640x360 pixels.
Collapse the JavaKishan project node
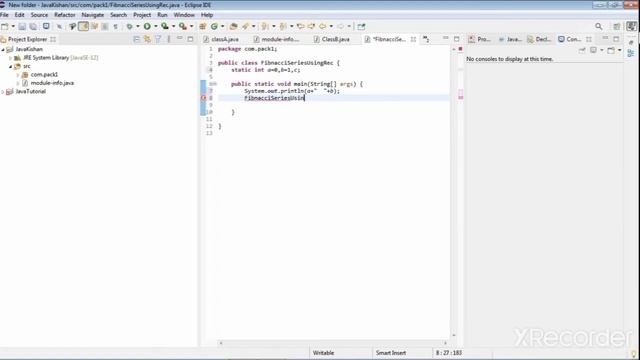(3, 49)
